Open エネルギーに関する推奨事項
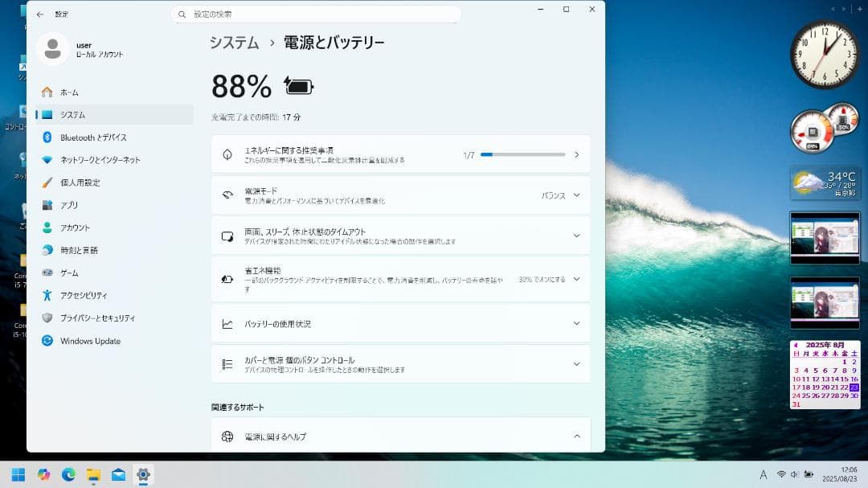The height and width of the screenshot is (488, 868). 321,154
